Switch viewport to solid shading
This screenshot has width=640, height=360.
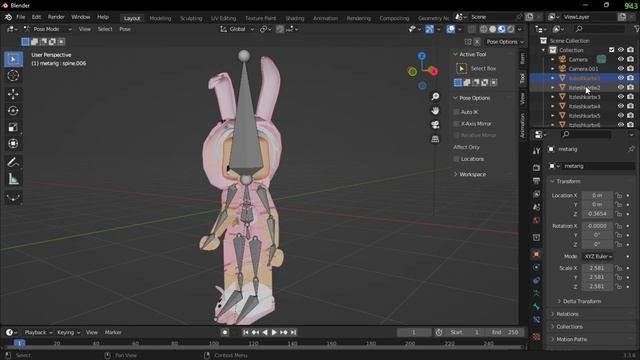[493, 29]
